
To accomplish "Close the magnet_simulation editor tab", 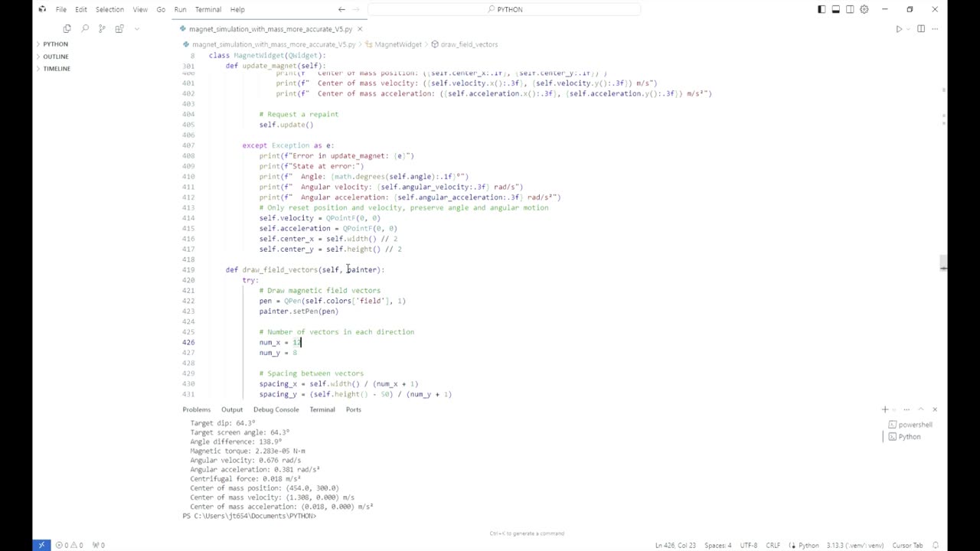I will pyautogui.click(x=360, y=29).
